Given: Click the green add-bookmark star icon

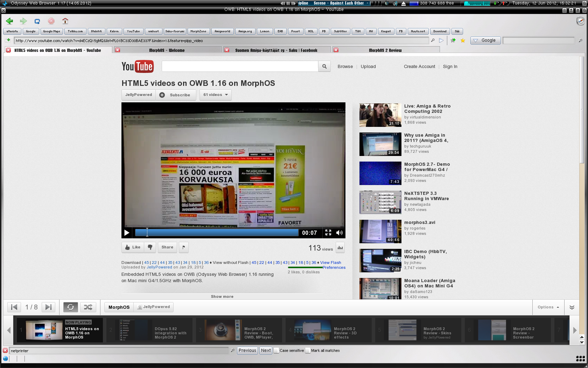Looking at the screenshot, I should tap(453, 41).
